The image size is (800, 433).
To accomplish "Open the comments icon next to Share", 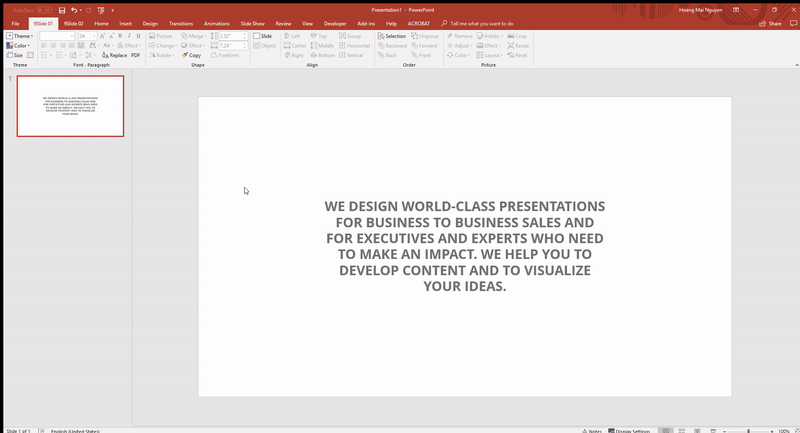I will tap(793, 23).
